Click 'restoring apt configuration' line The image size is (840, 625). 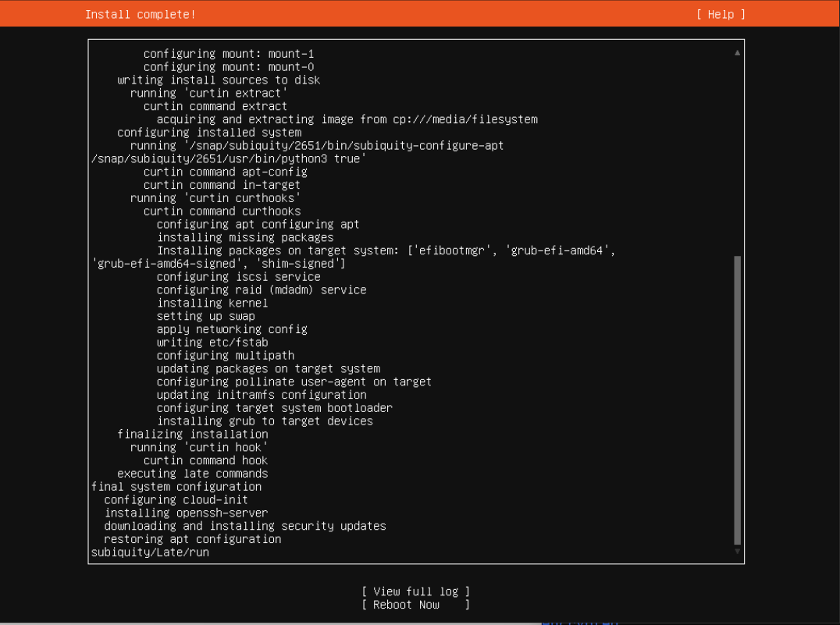[x=193, y=539]
